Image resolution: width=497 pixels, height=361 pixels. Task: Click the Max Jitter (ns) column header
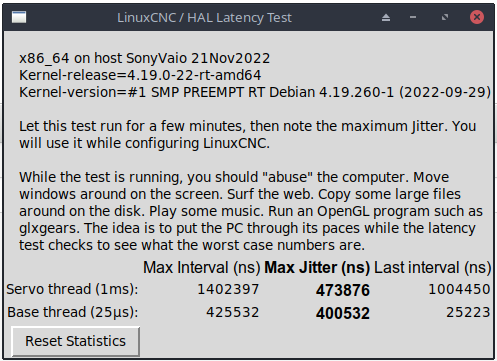(x=317, y=267)
